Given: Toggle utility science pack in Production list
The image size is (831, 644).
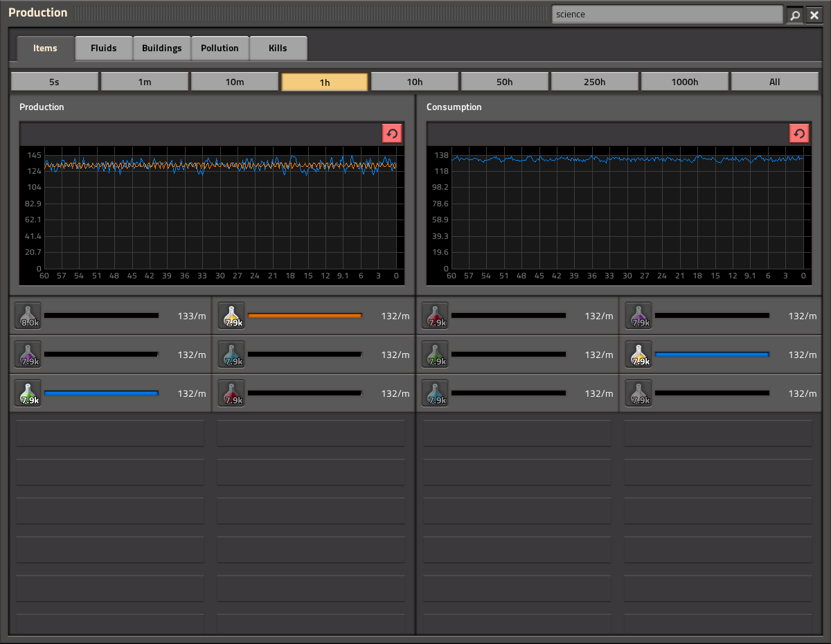Looking at the screenshot, I should click(x=232, y=316).
